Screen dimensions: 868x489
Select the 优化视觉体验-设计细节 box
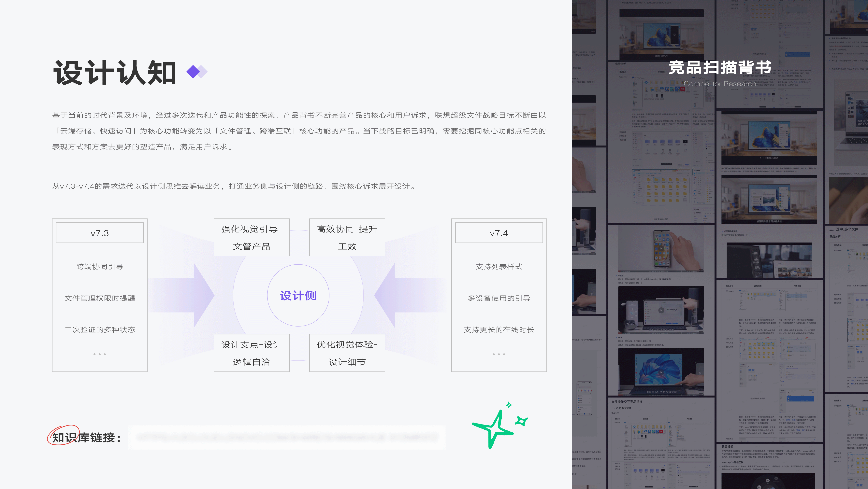click(x=347, y=353)
